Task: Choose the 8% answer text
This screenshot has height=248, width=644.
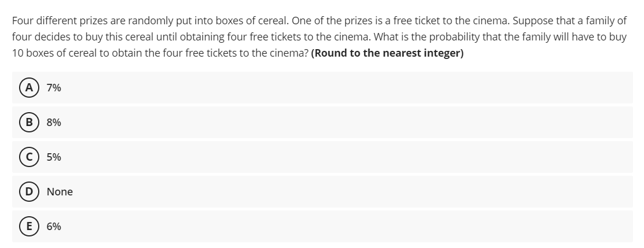Action: [x=54, y=123]
